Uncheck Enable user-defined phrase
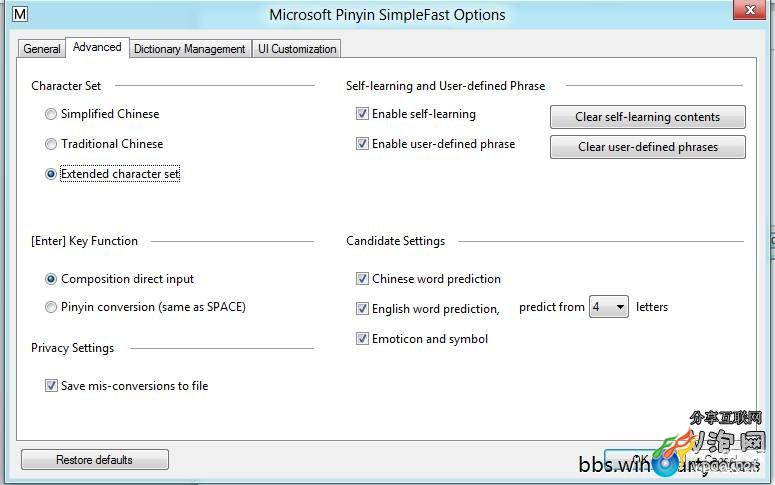Viewport: 775px width, 485px height. (x=362, y=144)
